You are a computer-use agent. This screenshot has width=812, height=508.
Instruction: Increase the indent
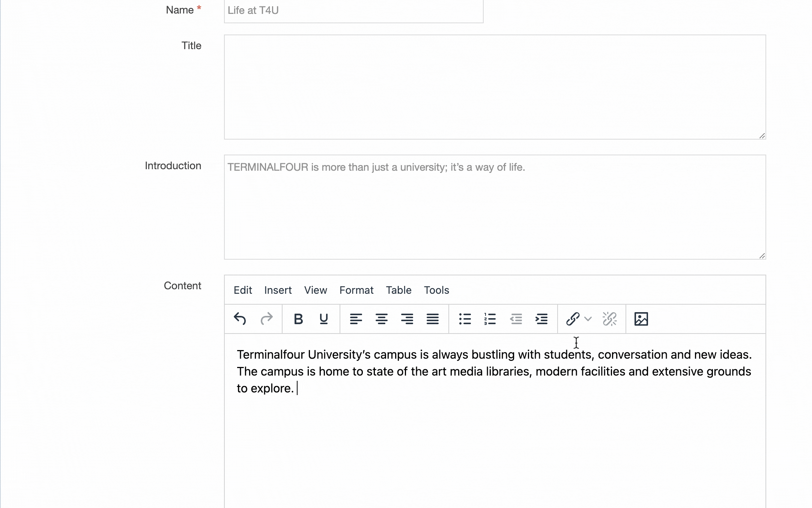tap(541, 319)
